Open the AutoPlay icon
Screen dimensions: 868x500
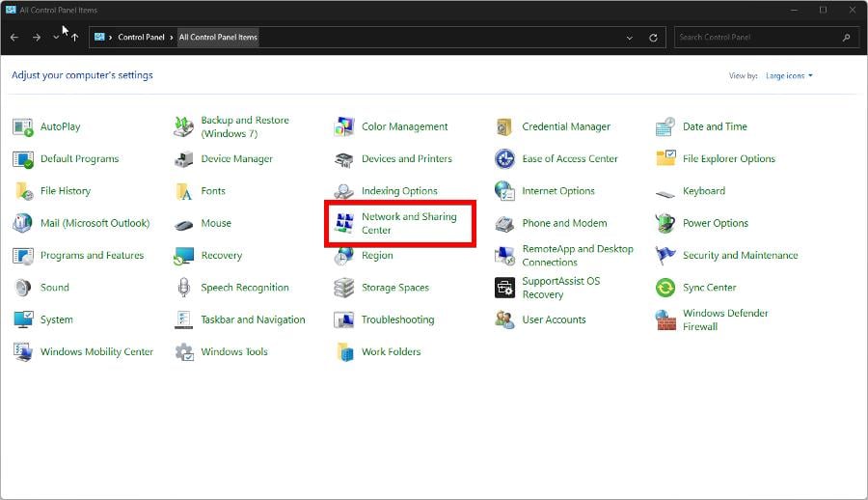pyautogui.click(x=23, y=127)
